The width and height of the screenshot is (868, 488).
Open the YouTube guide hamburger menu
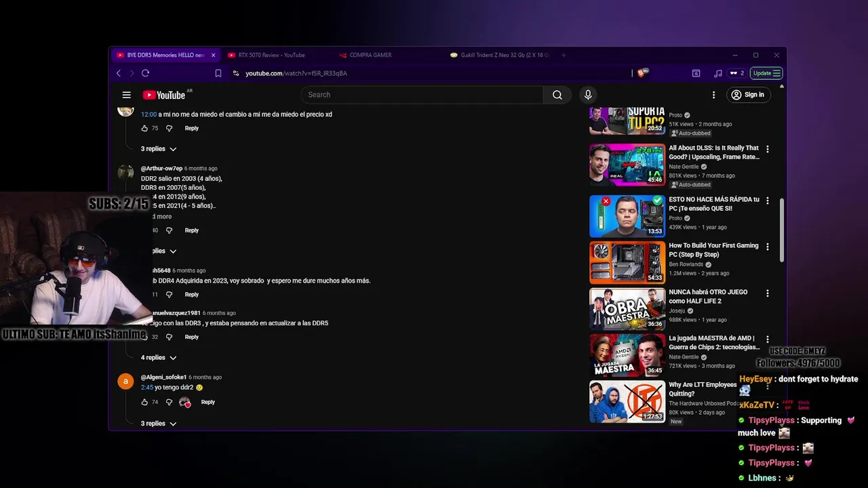tap(126, 95)
